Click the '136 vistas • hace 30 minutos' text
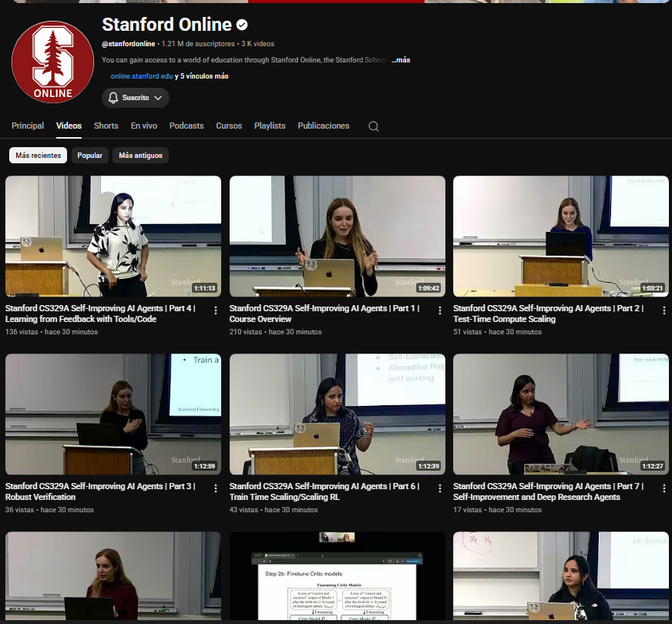Viewport: 672px width, 624px height. [x=52, y=332]
